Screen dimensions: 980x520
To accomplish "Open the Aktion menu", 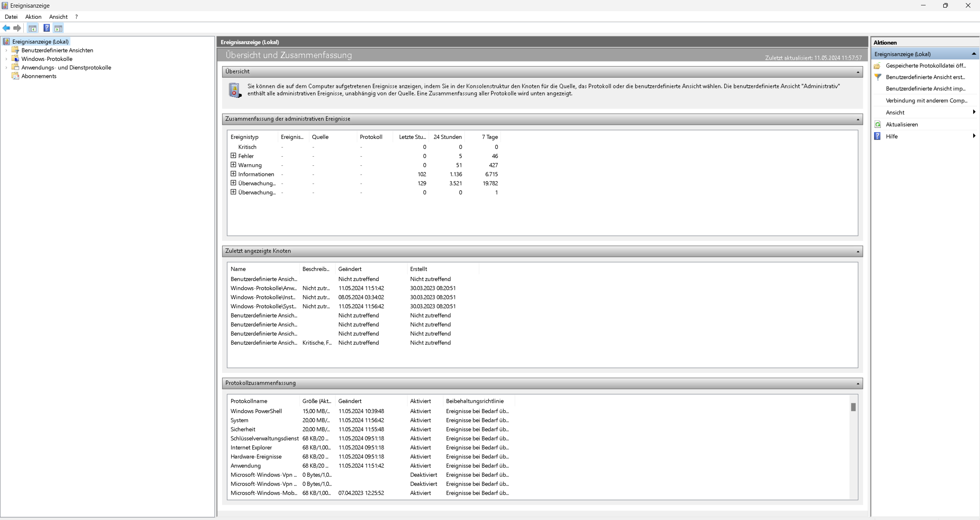I will 33,17.
